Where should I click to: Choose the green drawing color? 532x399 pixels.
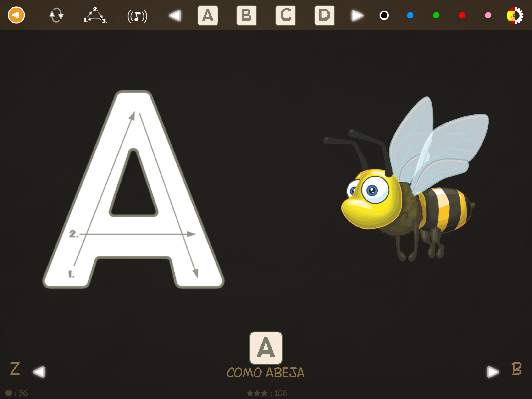tap(436, 15)
